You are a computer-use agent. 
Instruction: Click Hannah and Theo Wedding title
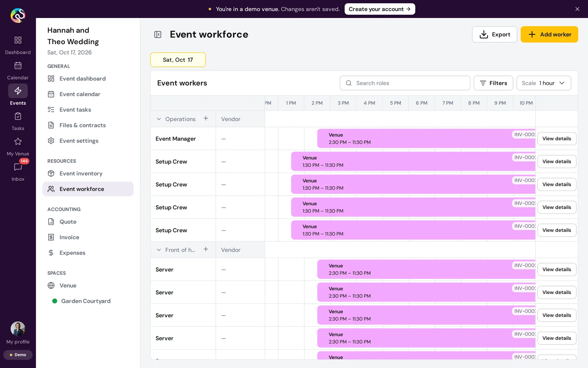pyautogui.click(x=73, y=36)
